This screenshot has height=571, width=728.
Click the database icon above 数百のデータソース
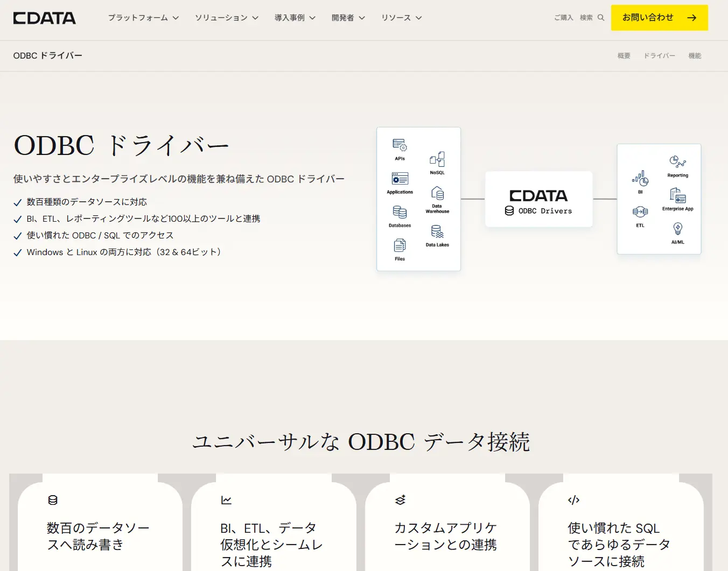(53, 500)
